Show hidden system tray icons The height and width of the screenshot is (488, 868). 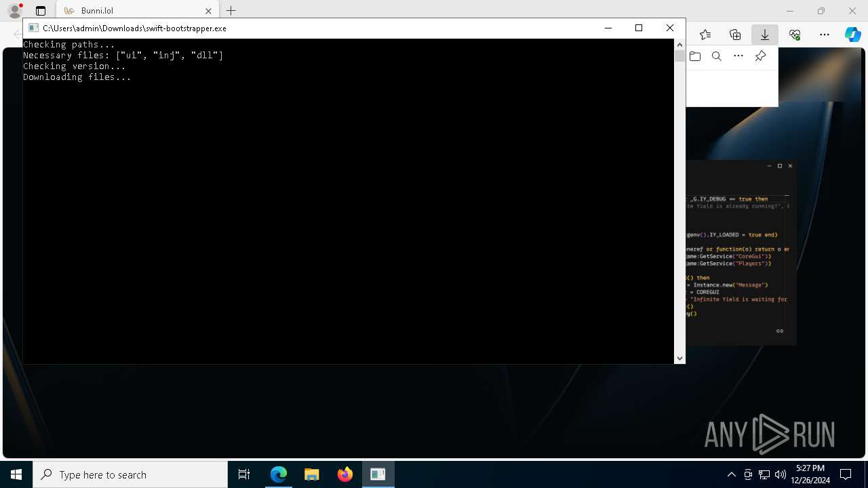coord(731,474)
